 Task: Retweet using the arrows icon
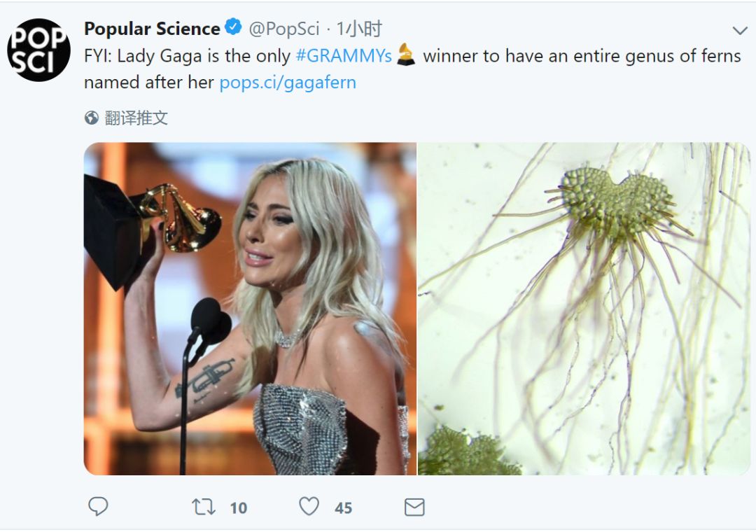click(204, 507)
